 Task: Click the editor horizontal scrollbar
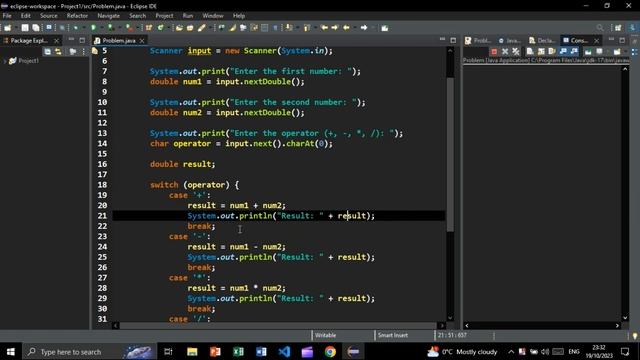278,325
